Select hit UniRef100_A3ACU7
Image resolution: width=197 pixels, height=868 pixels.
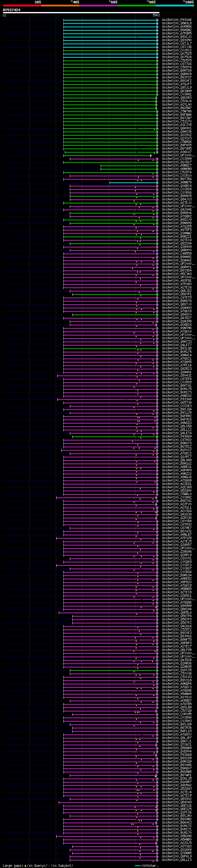click(x=177, y=152)
